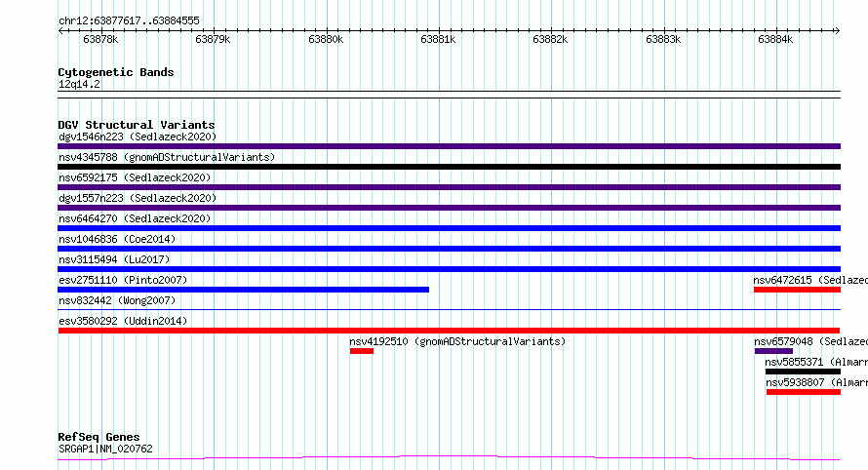Screen dimensions: 868x470
Task: Click the 12q14.2 cytogenetic band bar
Action: click(449, 95)
